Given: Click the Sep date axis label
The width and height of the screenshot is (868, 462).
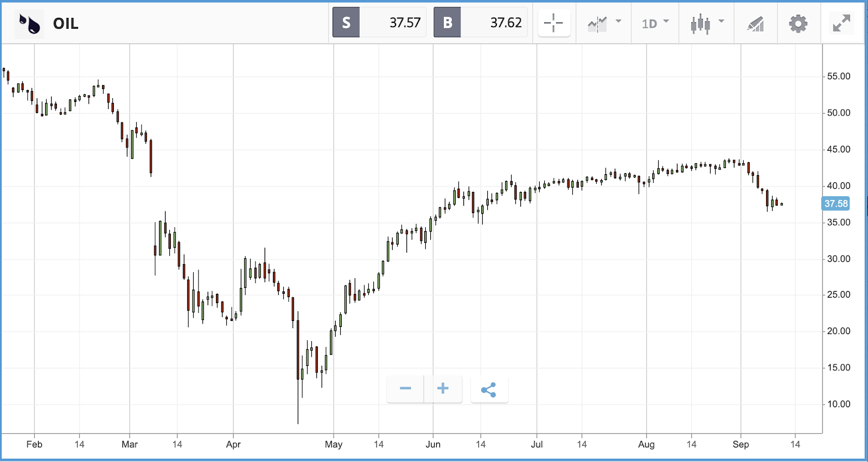Looking at the screenshot, I should click(741, 444).
